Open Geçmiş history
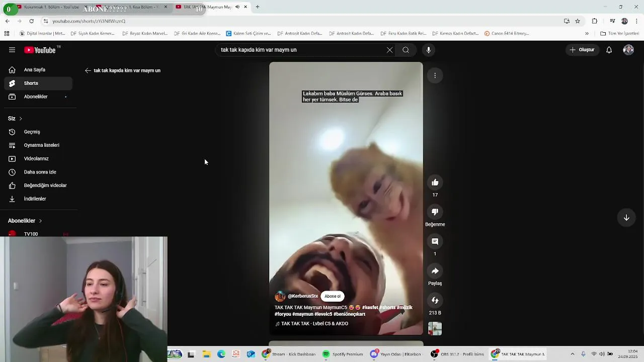The height and width of the screenshot is (362, 644). (x=38, y=132)
